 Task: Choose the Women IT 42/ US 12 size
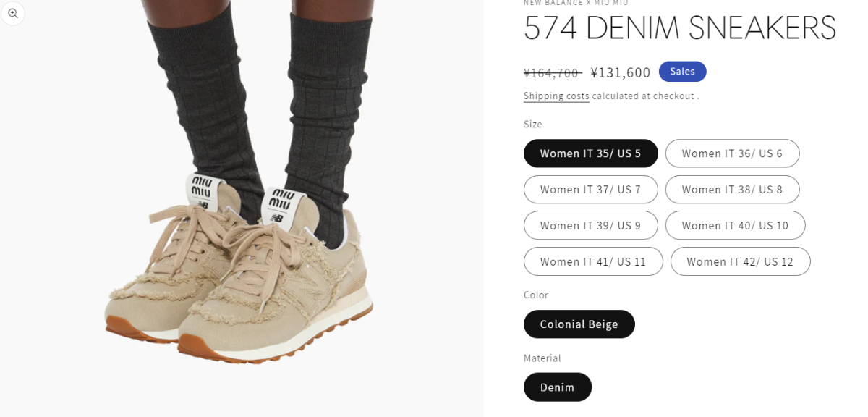pyautogui.click(x=740, y=261)
